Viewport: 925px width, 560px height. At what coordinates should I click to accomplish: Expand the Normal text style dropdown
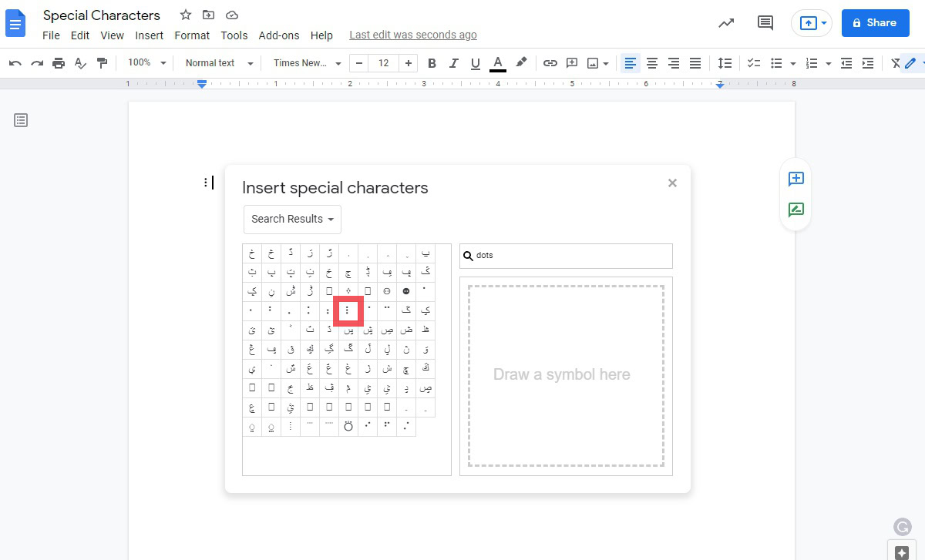click(x=219, y=63)
